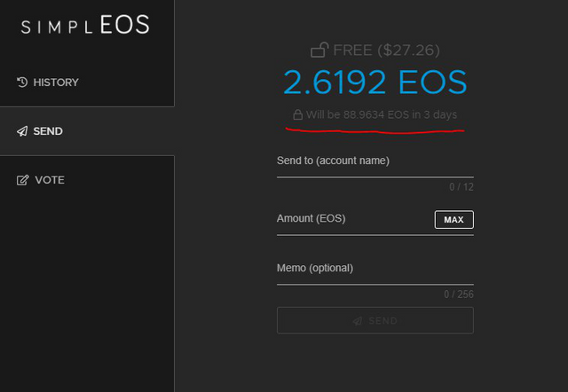Click the '0 / 12' character counter
568x392 pixels.
[461, 187]
